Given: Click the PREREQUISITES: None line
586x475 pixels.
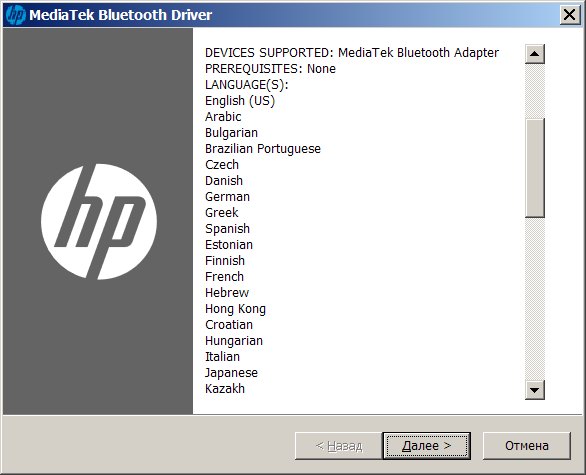Looking at the screenshot, I should [x=270, y=69].
